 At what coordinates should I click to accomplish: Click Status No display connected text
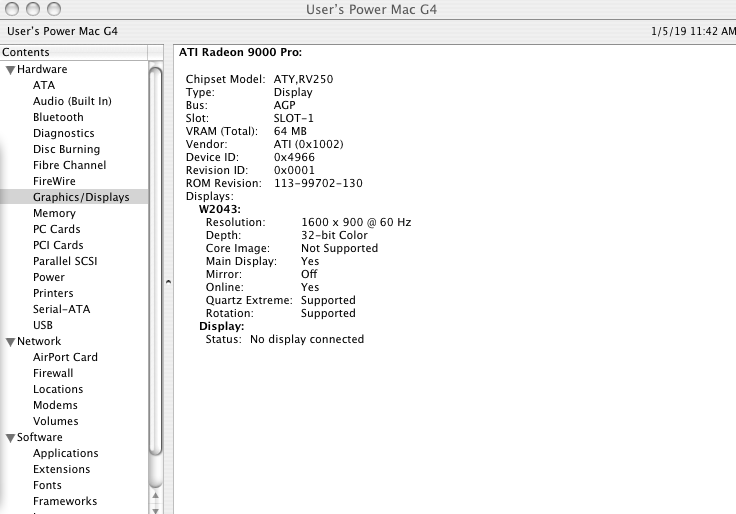point(307,339)
